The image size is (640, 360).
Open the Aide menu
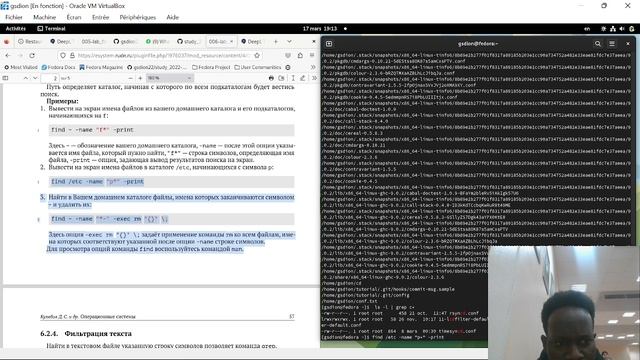173,17
